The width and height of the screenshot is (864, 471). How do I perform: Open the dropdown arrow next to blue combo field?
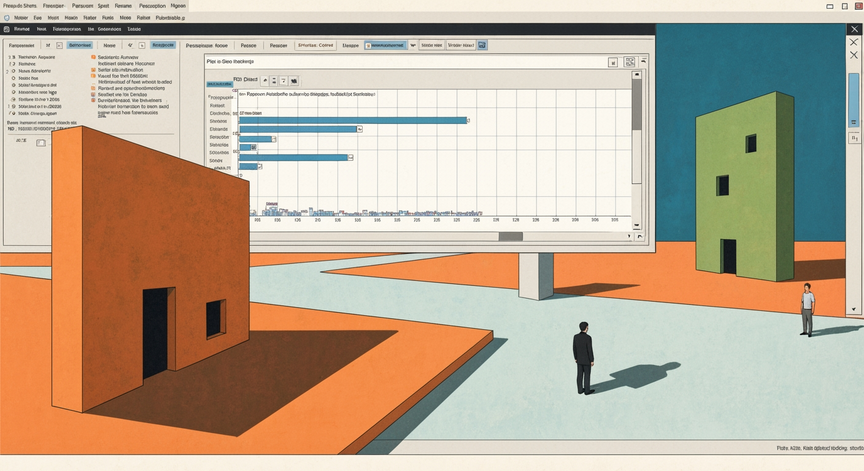[x=413, y=45]
